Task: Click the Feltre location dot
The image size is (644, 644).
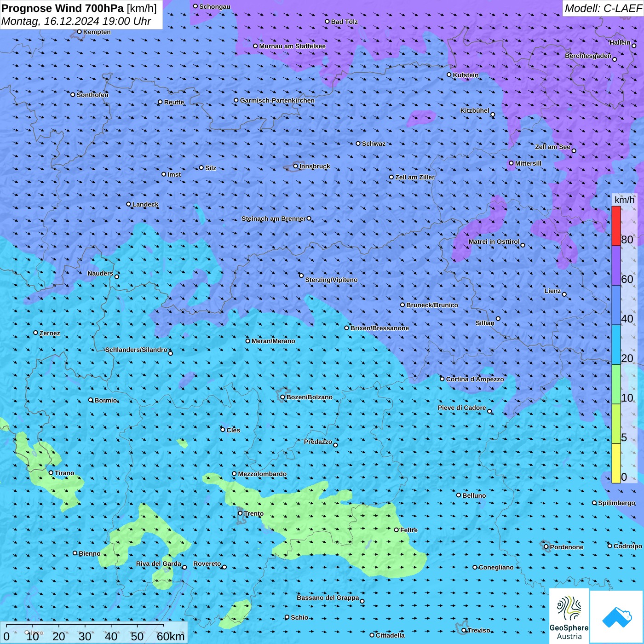Action: tap(397, 530)
